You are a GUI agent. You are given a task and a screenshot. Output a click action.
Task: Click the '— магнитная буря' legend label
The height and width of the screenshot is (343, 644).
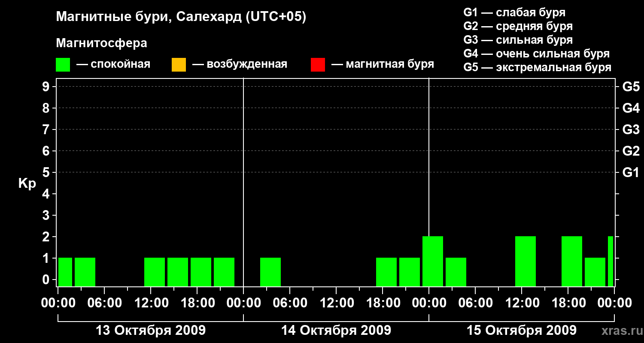click(x=383, y=65)
